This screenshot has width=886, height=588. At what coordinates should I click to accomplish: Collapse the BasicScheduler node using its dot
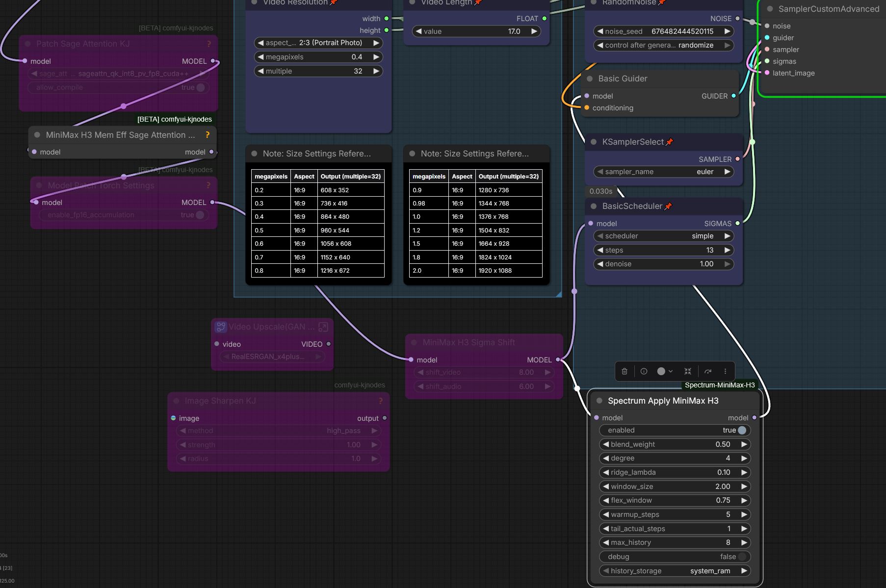coord(594,206)
